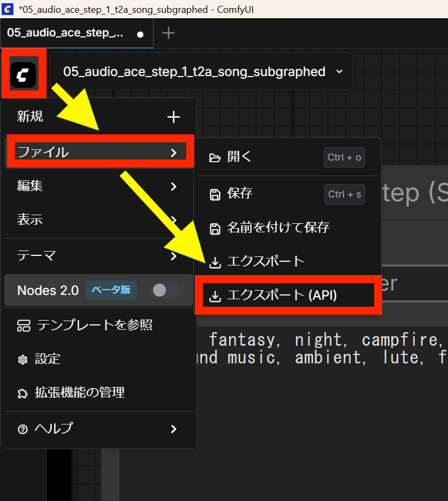Open a new workflow tab with plus
The width and height of the screenshot is (448, 501).
point(169,33)
